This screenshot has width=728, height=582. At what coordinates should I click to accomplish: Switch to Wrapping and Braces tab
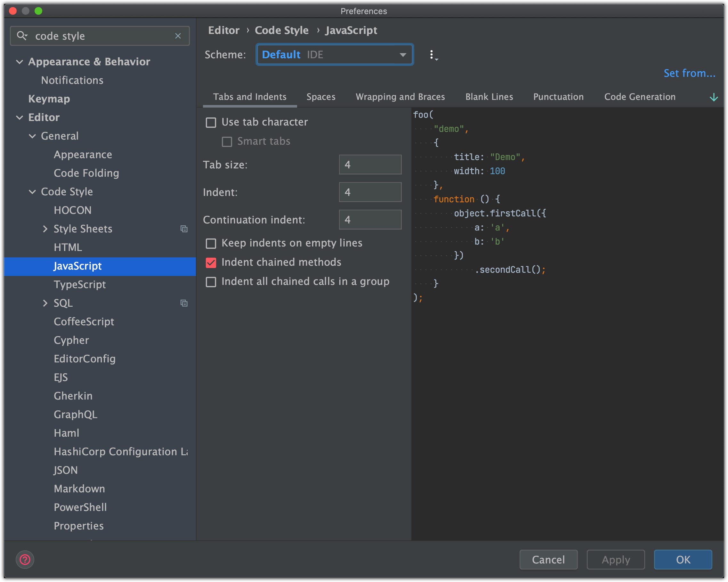tap(400, 97)
